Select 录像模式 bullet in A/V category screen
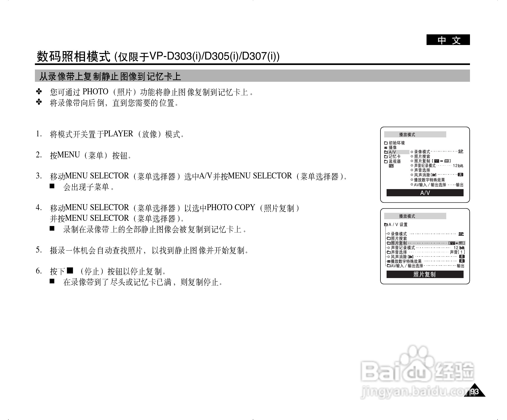 coord(412,152)
